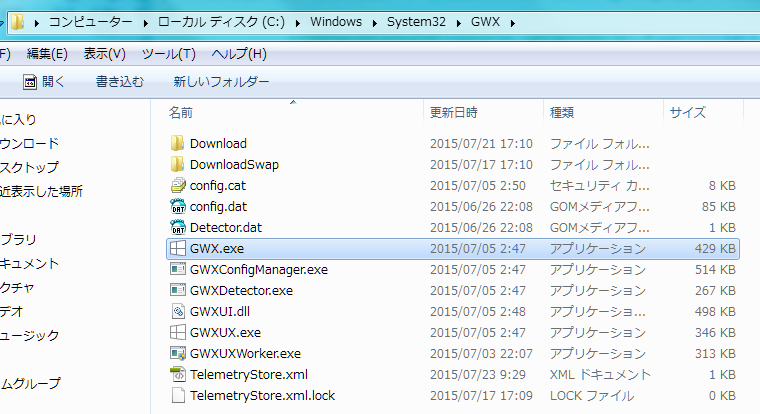Image resolution: width=760 pixels, height=414 pixels.
Task: Open ダウンロード item in navigation pane
Action: [29, 143]
